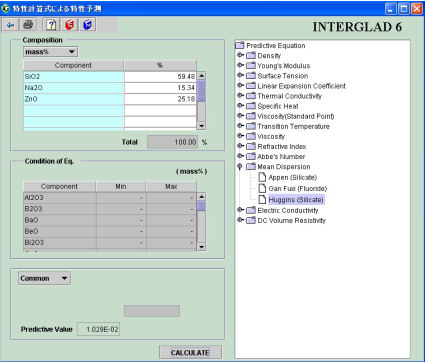The image size is (425, 363).
Task: Click the Appen (Silicate) document icon
Action: (263, 177)
